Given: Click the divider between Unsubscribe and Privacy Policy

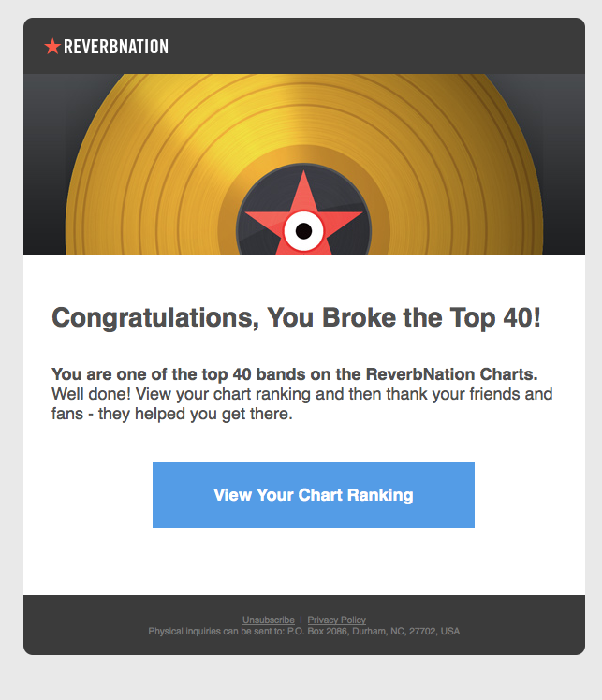Looking at the screenshot, I should (x=301, y=620).
